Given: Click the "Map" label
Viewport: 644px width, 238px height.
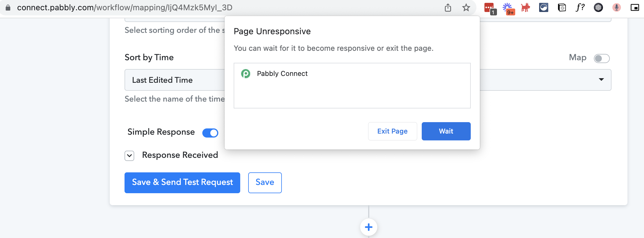Looking at the screenshot, I should tap(578, 57).
